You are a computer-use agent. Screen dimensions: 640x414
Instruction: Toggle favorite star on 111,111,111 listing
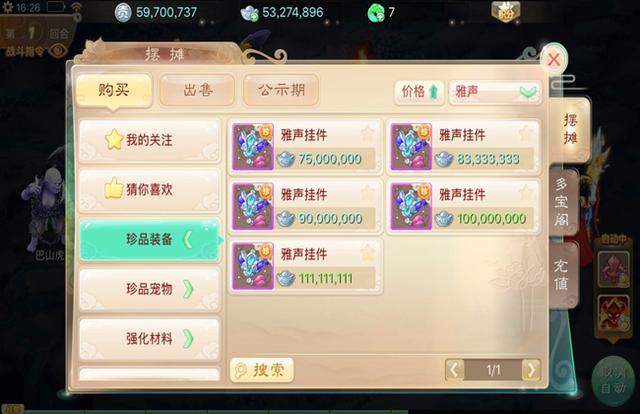pos(367,253)
